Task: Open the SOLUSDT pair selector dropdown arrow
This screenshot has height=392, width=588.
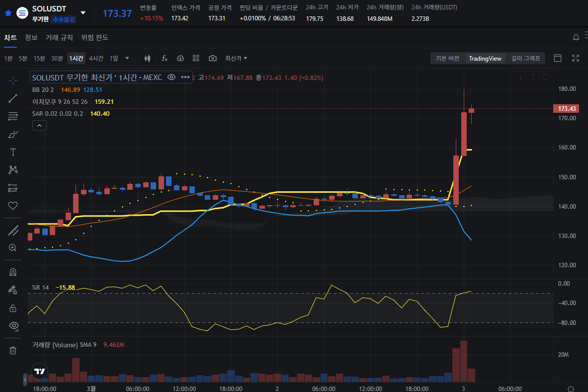Action: [83, 13]
